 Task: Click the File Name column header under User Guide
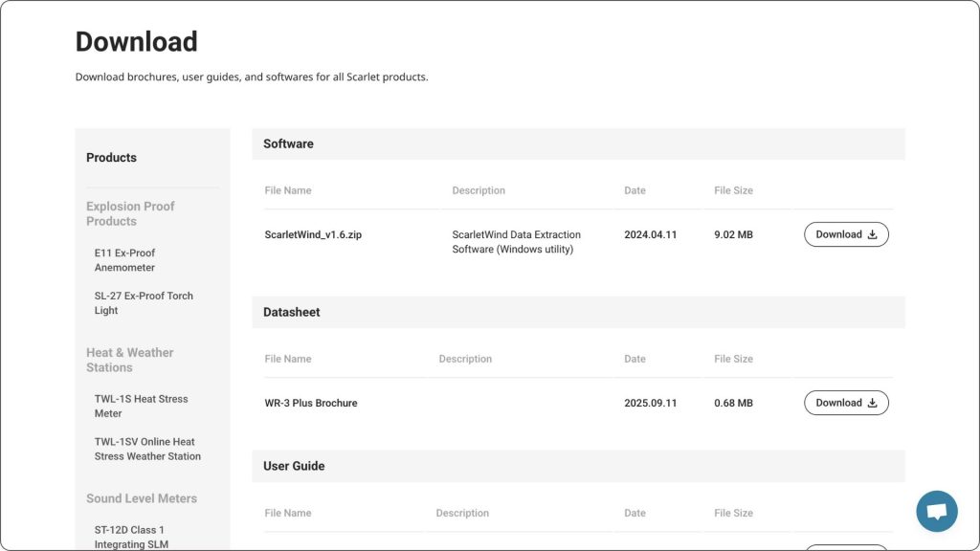[x=288, y=513]
